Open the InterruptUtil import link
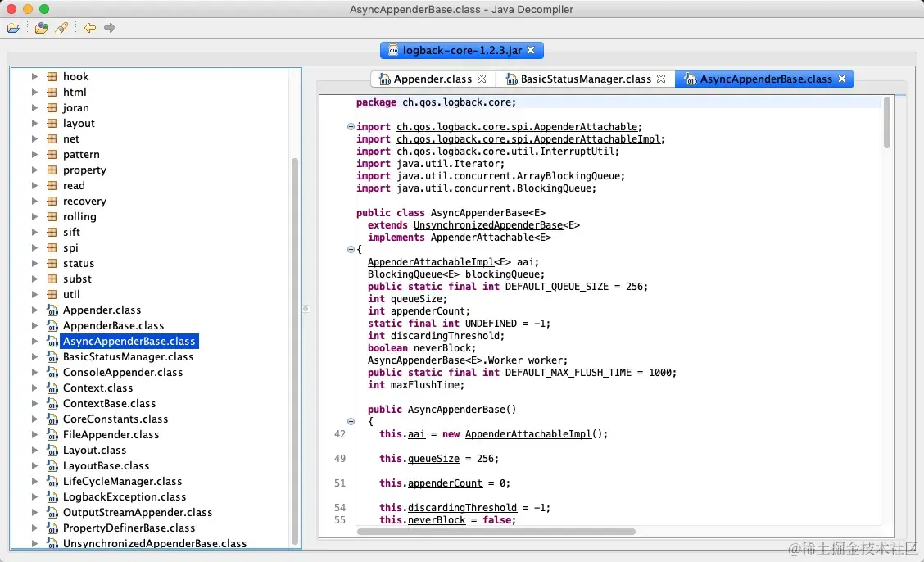Screen dimensions: 924x562 (505, 152)
